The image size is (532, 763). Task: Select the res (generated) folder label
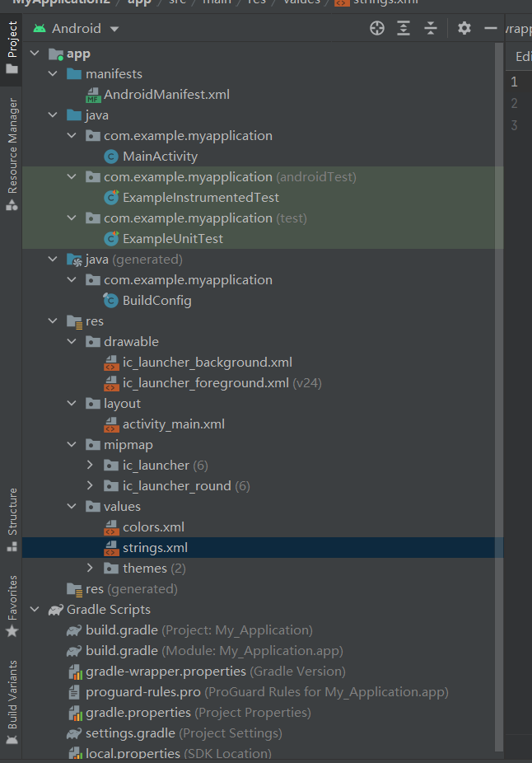tap(131, 589)
